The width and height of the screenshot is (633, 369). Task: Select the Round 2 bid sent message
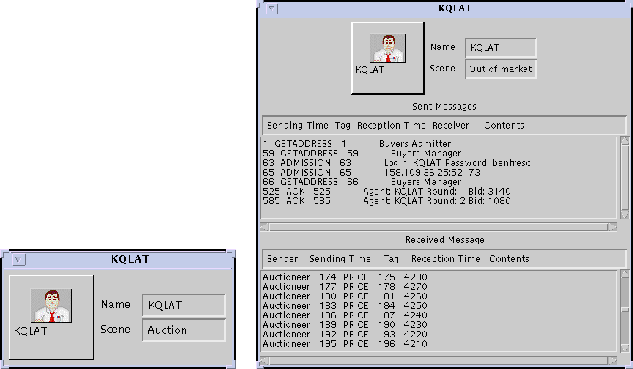pos(386,201)
